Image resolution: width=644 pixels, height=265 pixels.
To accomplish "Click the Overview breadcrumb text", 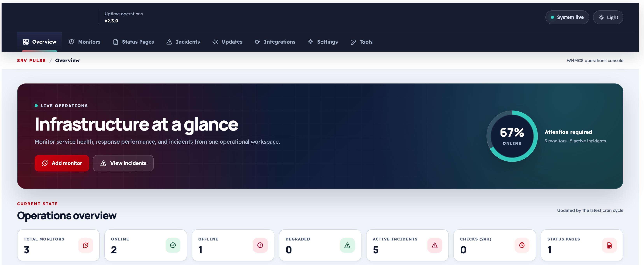I will (67, 61).
